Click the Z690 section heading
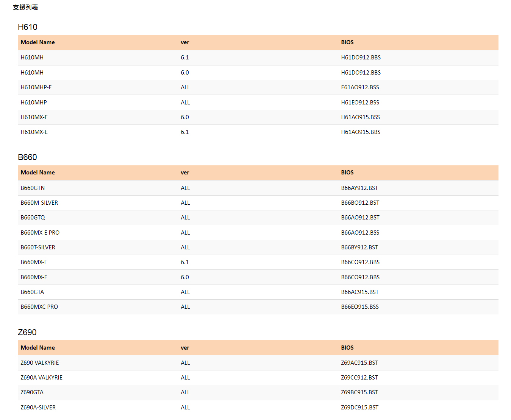Image resolution: width=511 pixels, height=420 pixels. 27,333
